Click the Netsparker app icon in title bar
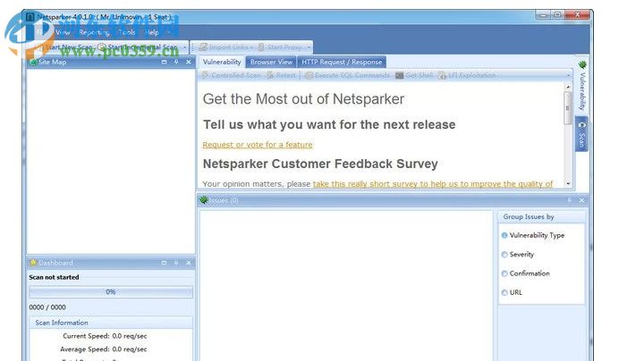This screenshot has height=361, width=644. tap(30, 17)
